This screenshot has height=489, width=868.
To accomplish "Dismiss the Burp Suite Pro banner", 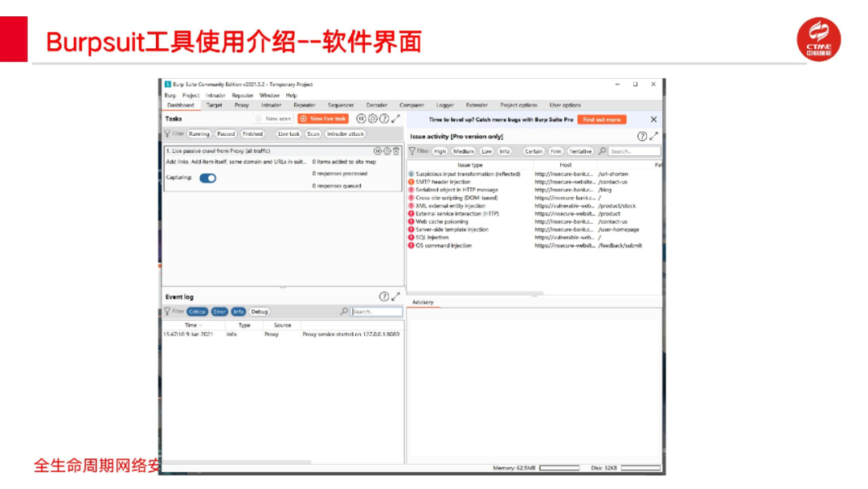I will pyautogui.click(x=653, y=119).
